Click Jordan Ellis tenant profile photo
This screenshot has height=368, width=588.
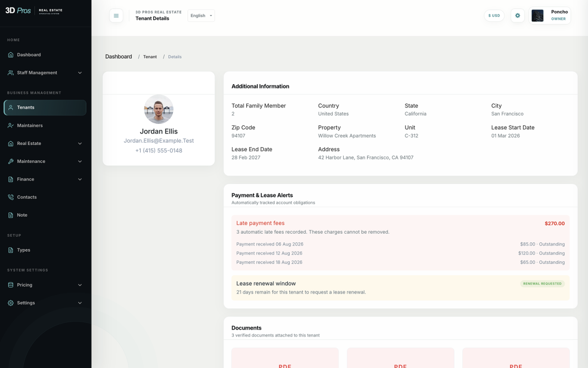click(x=159, y=109)
